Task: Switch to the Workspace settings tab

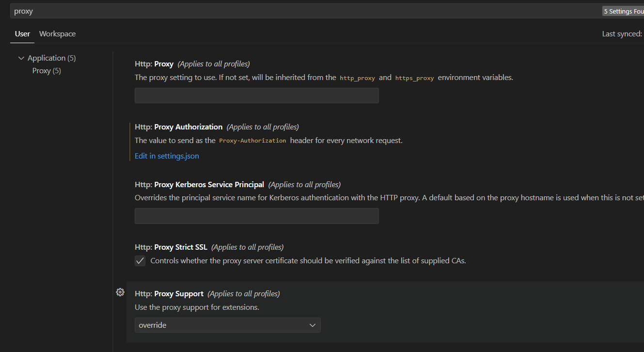Action: pyautogui.click(x=57, y=33)
